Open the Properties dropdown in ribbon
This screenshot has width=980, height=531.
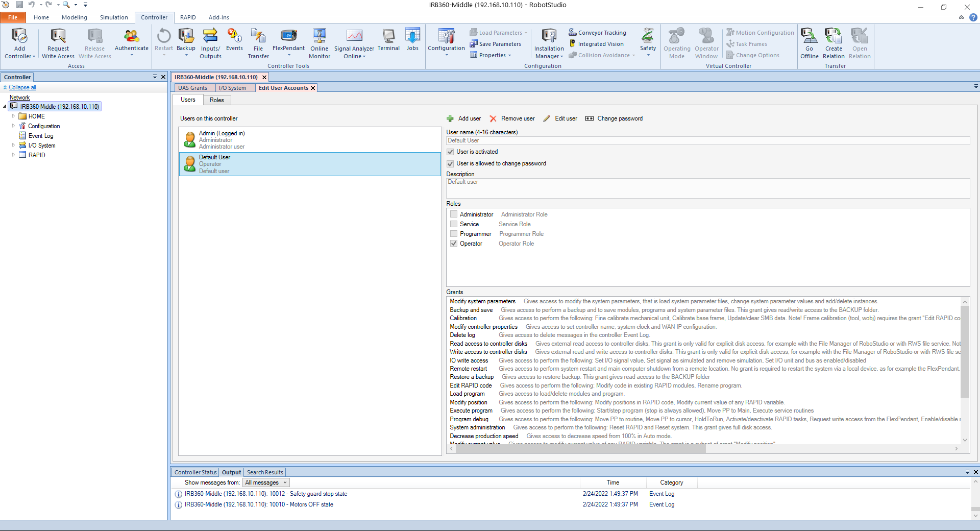pos(491,55)
